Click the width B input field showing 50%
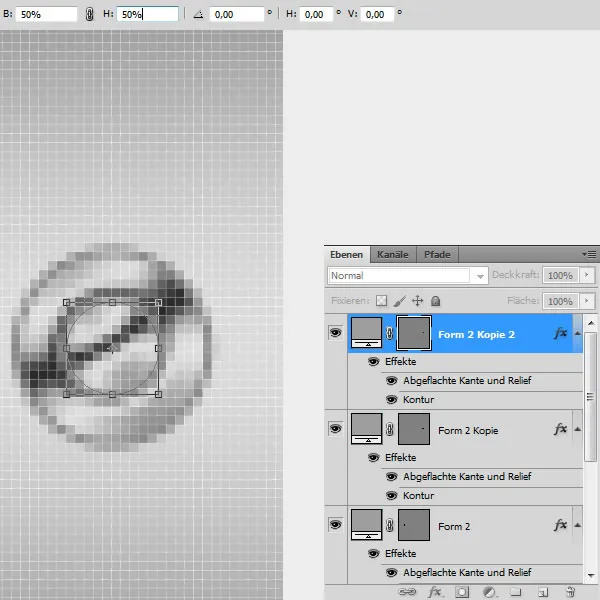600x600 pixels. pos(47,15)
